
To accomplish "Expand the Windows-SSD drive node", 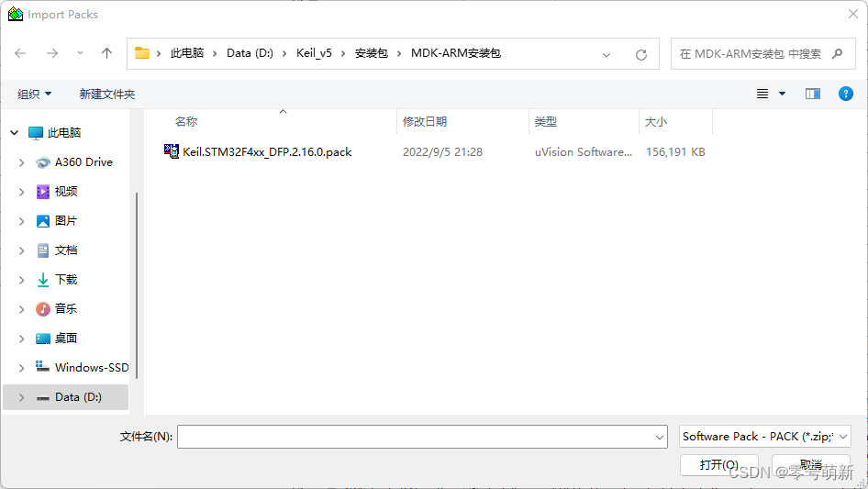I will click(x=22, y=368).
